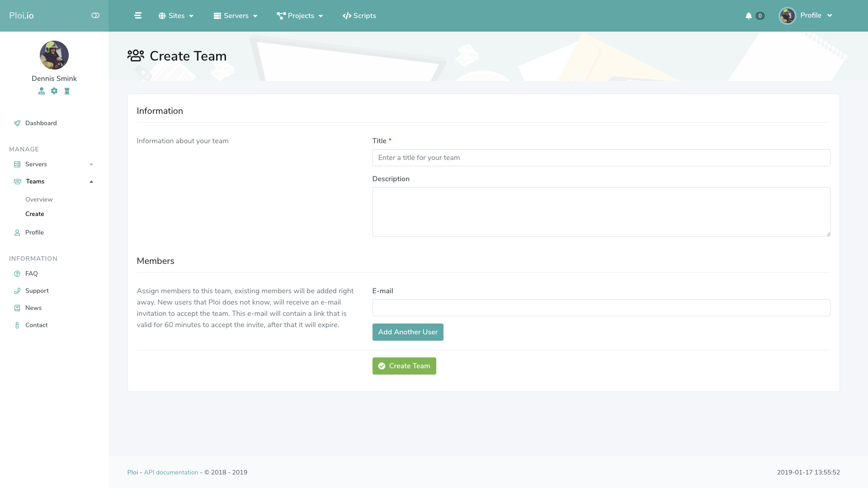The height and width of the screenshot is (488, 868).
Task: Click the Add Another User button
Action: [408, 332]
